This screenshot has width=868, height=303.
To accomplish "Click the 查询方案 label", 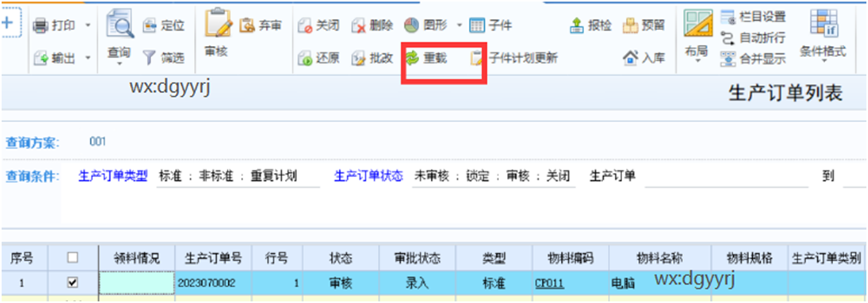I will 32,143.
